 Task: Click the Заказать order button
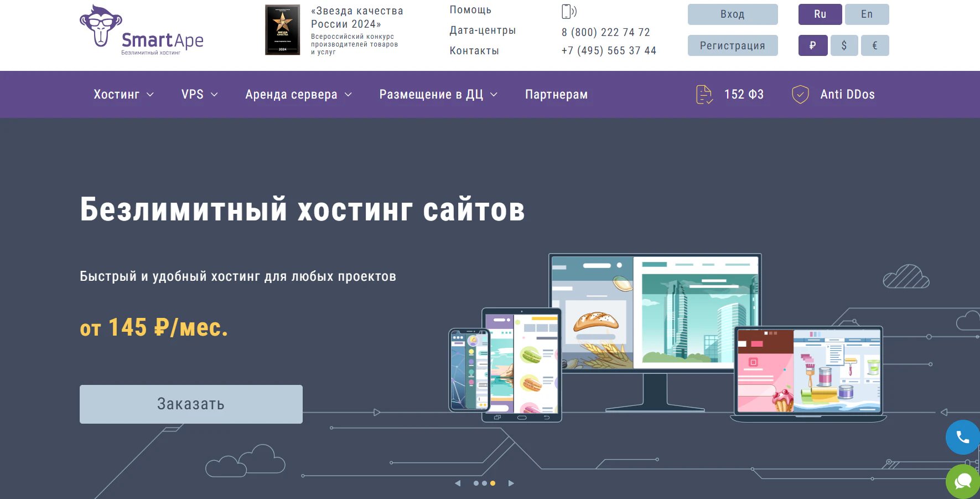coord(191,404)
